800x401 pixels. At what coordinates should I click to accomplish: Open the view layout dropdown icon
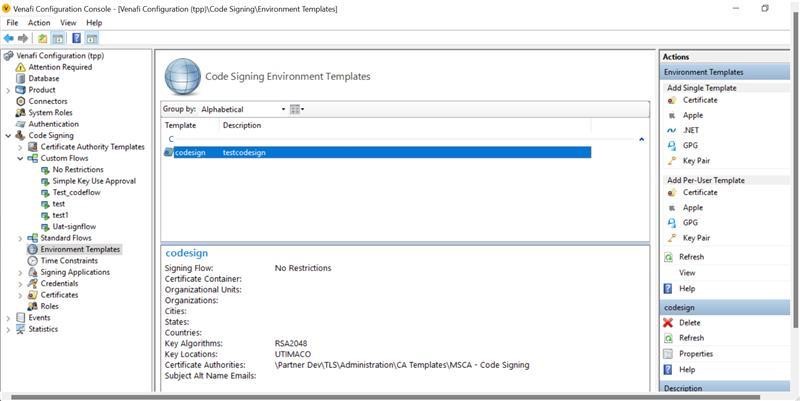(297, 109)
